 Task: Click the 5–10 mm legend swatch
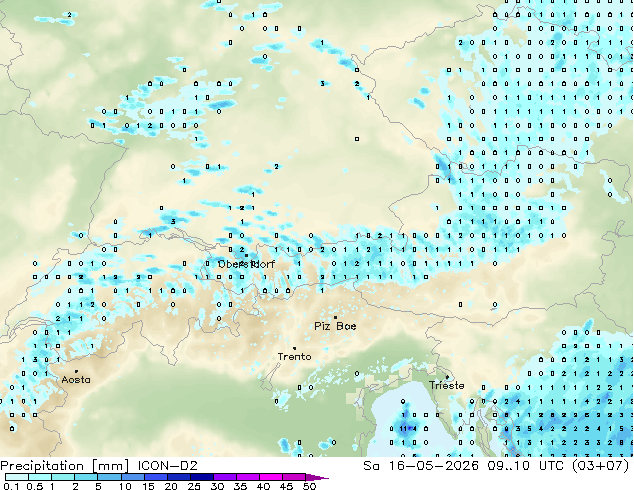pos(109,477)
